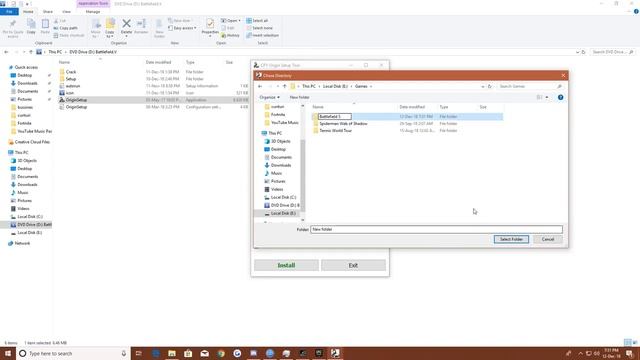Image resolution: width=640 pixels, height=360 pixels.
Task: Switch to the View ribbon tab
Action: point(66,12)
